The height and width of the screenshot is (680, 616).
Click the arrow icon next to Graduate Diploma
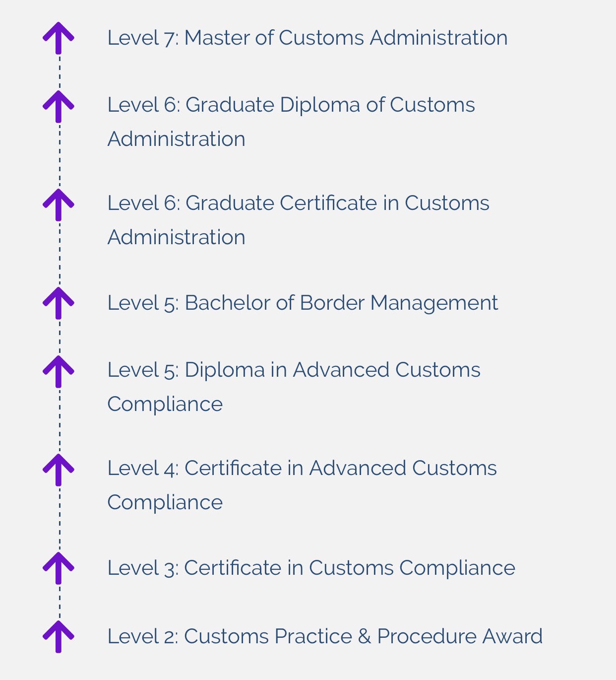(59, 106)
